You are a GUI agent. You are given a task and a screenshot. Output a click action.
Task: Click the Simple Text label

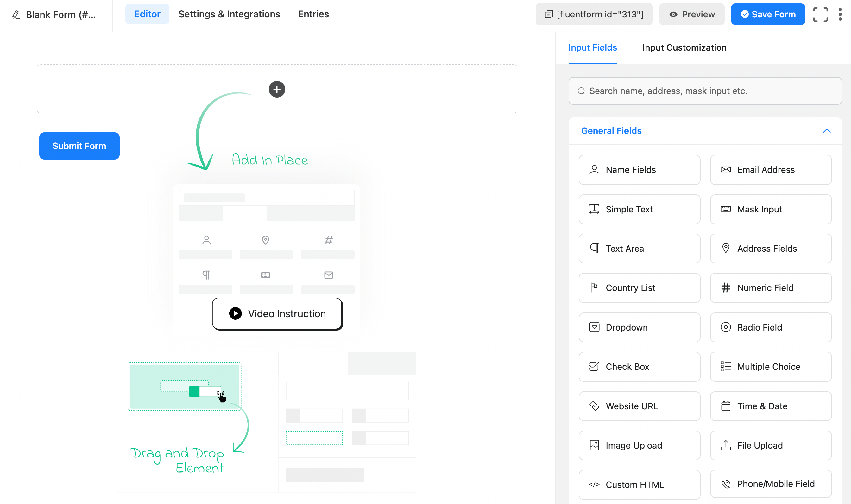point(629,209)
